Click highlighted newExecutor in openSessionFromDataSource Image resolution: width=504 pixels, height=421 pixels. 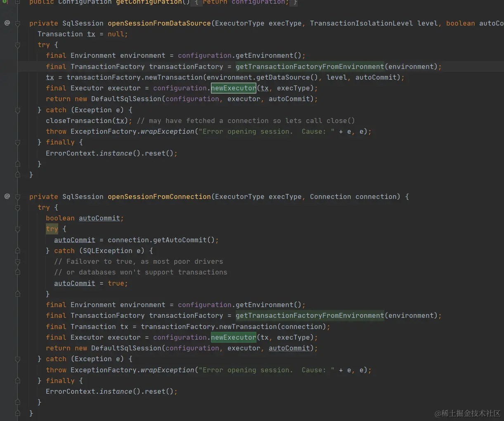point(234,88)
